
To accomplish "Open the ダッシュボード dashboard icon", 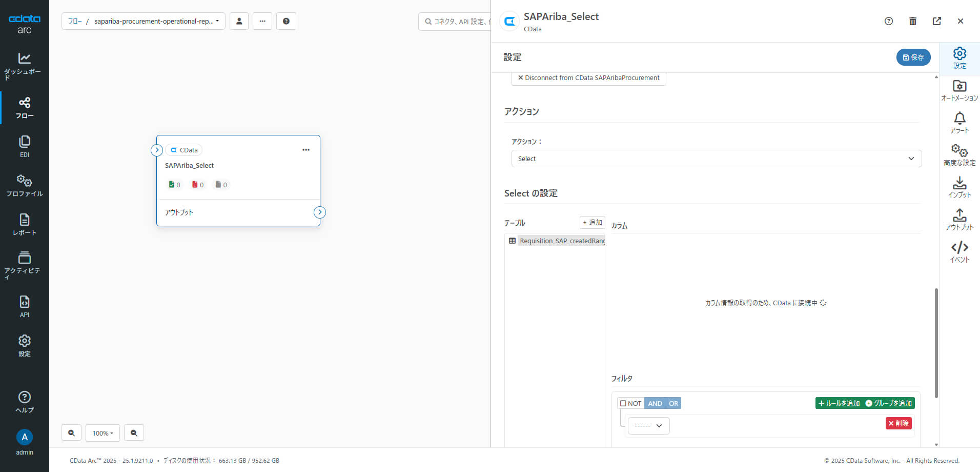I will point(24,66).
